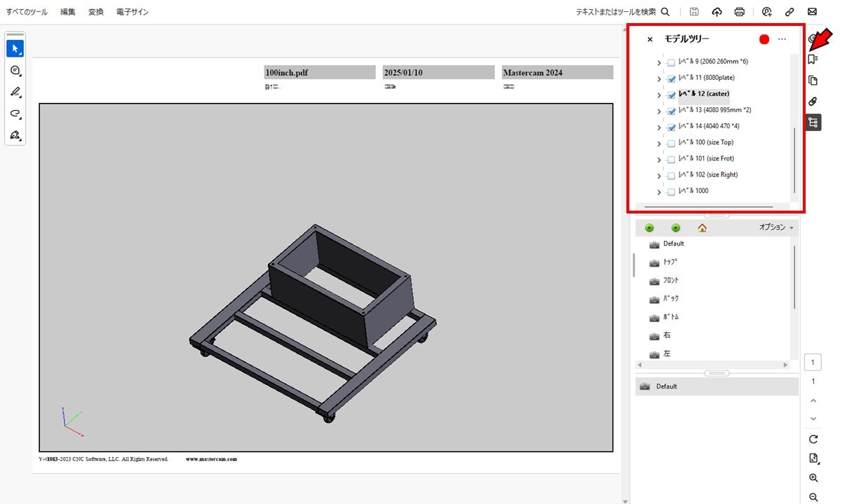The image size is (842, 504).
Task: Open the page thumbnails panel
Action: pyautogui.click(x=812, y=80)
